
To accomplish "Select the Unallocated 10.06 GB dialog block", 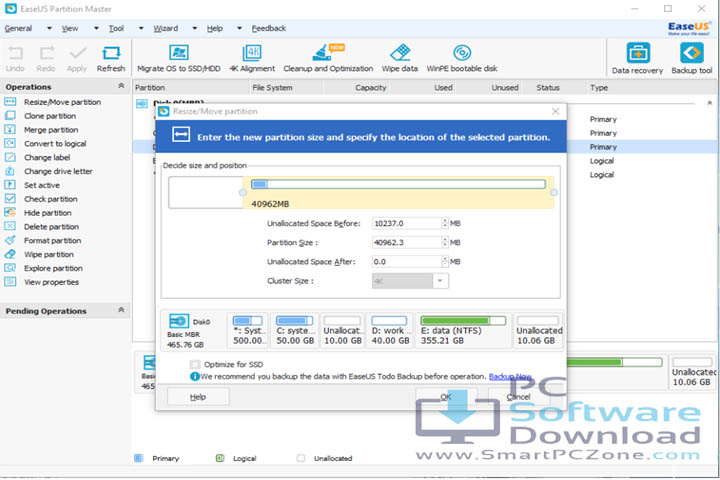I will pos(538,331).
